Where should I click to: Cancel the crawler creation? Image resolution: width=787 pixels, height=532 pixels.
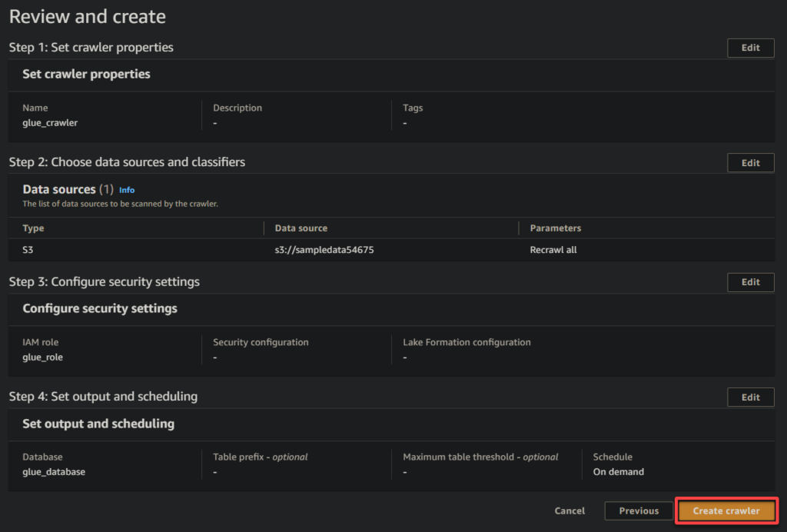[x=569, y=510]
